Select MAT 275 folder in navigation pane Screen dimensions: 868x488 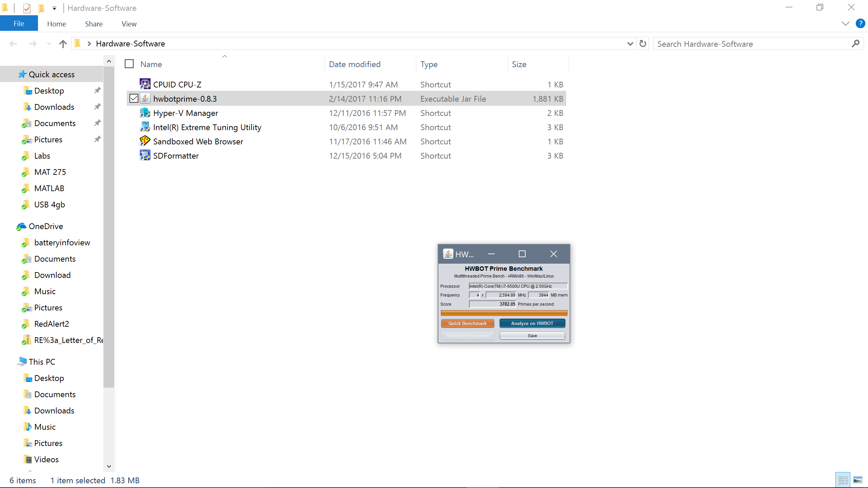[x=50, y=172]
